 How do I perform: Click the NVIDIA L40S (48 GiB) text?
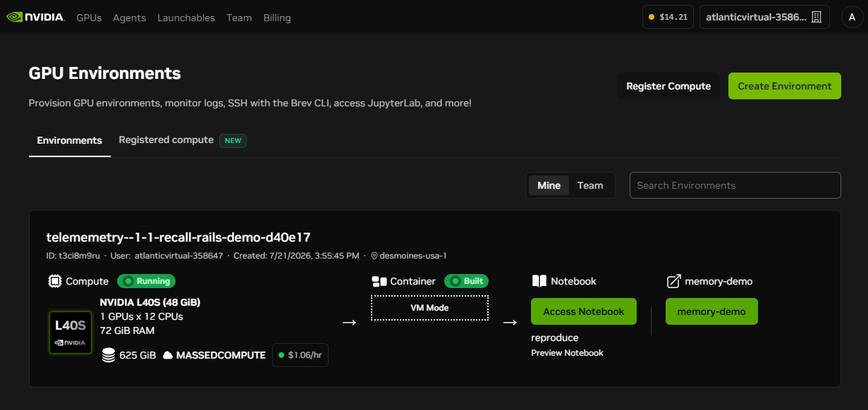[150, 302]
